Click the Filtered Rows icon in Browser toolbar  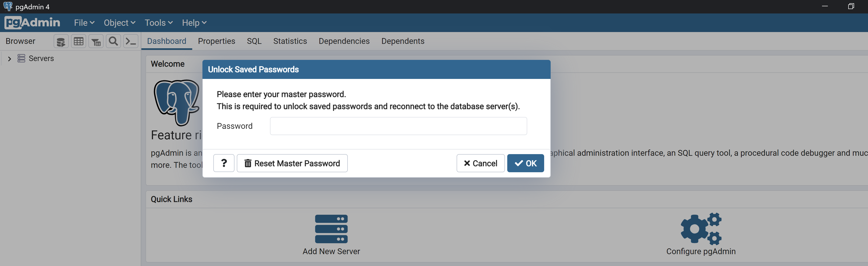pyautogui.click(x=96, y=41)
